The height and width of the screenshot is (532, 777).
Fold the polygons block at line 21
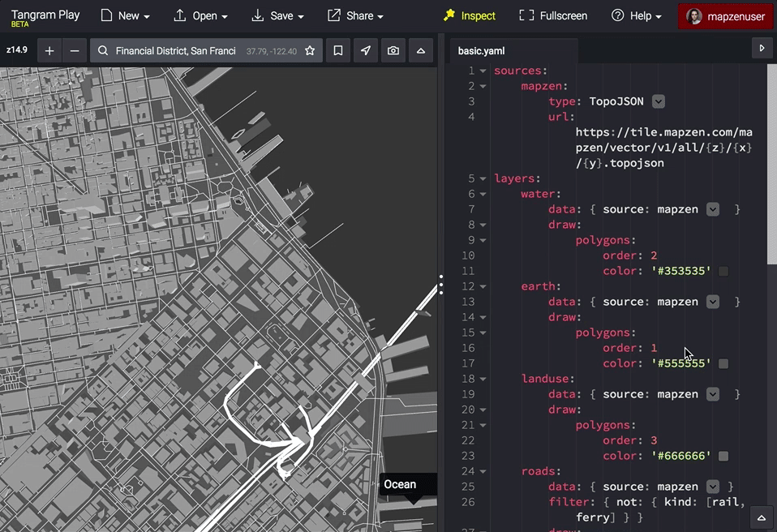(x=483, y=425)
